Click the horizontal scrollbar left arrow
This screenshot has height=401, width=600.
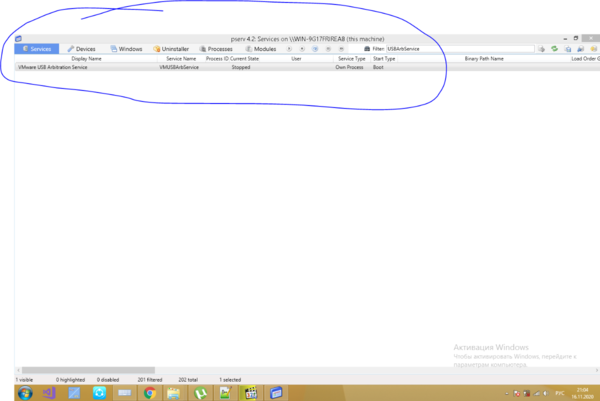(x=18, y=370)
